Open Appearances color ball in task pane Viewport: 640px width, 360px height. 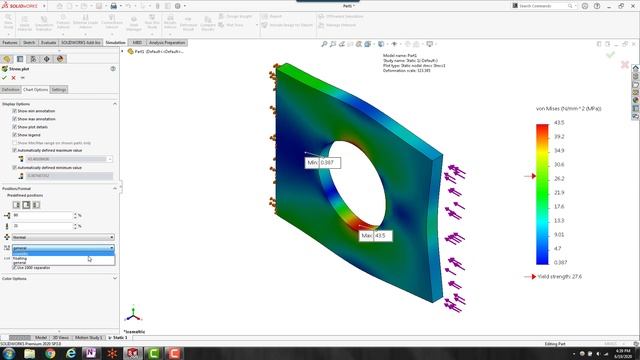tap(635, 100)
